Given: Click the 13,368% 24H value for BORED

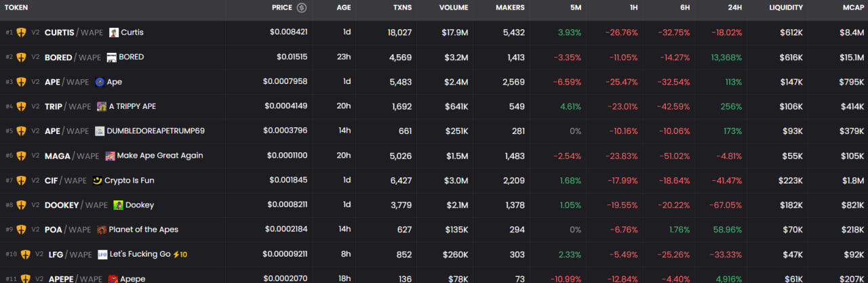Looking at the screenshot, I should coord(726,58).
